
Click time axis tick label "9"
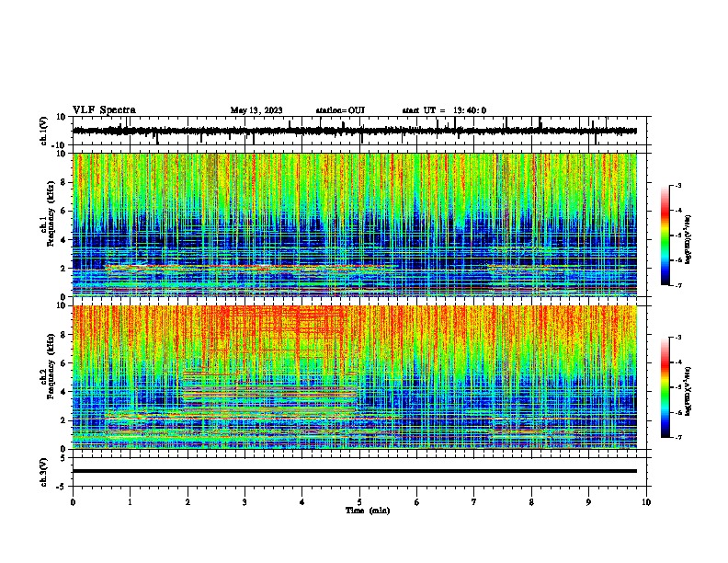coord(588,502)
